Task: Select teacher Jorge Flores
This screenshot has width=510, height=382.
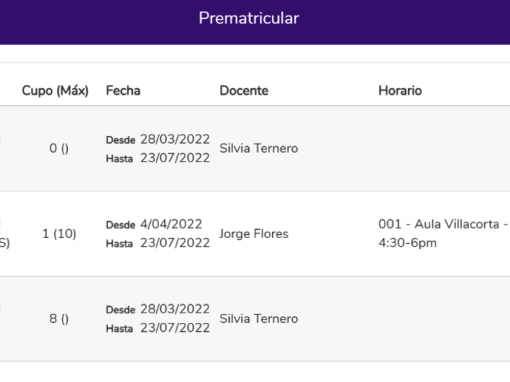Action: [x=254, y=234]
